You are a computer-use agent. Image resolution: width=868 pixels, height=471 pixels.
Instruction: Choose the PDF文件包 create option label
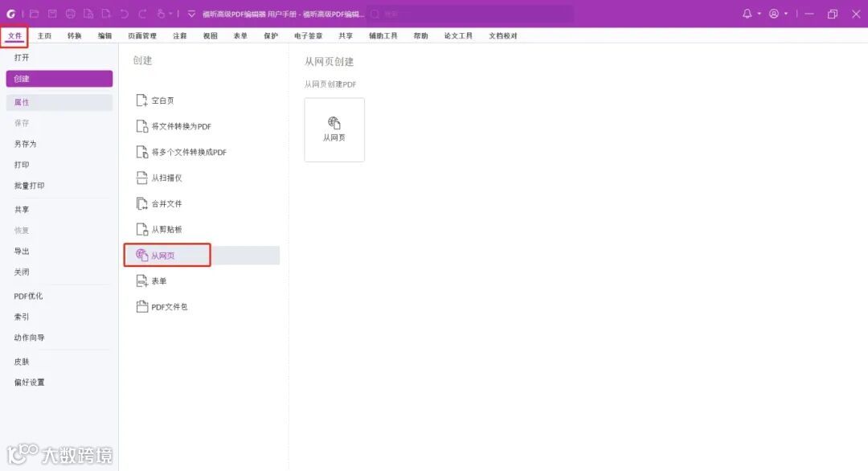170,307
